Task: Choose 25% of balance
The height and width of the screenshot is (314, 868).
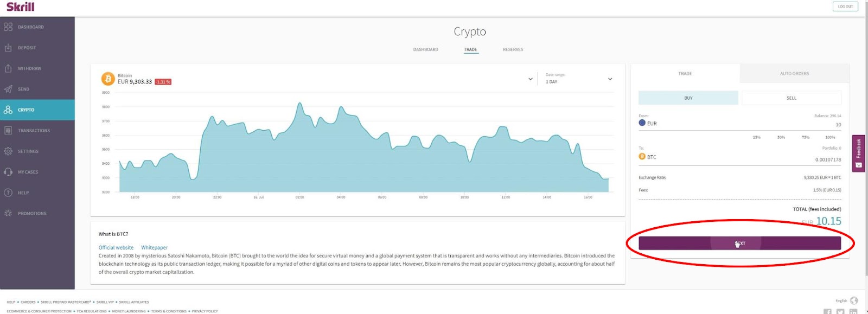Action: pos(756,137)
